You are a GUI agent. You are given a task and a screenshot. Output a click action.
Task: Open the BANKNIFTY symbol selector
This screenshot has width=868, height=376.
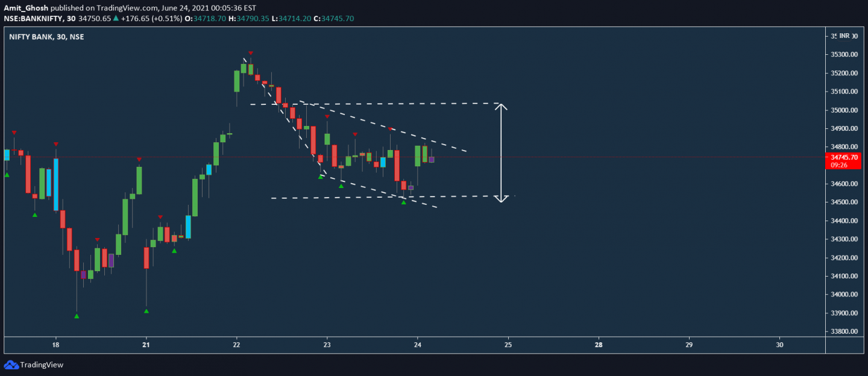pos(33,18)
